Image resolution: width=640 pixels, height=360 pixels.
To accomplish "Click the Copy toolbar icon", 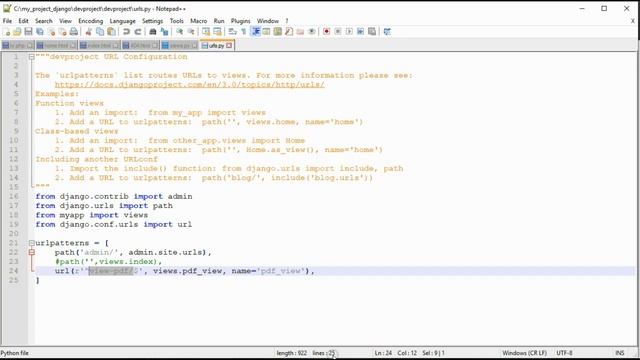I will (x=100, y=32).
